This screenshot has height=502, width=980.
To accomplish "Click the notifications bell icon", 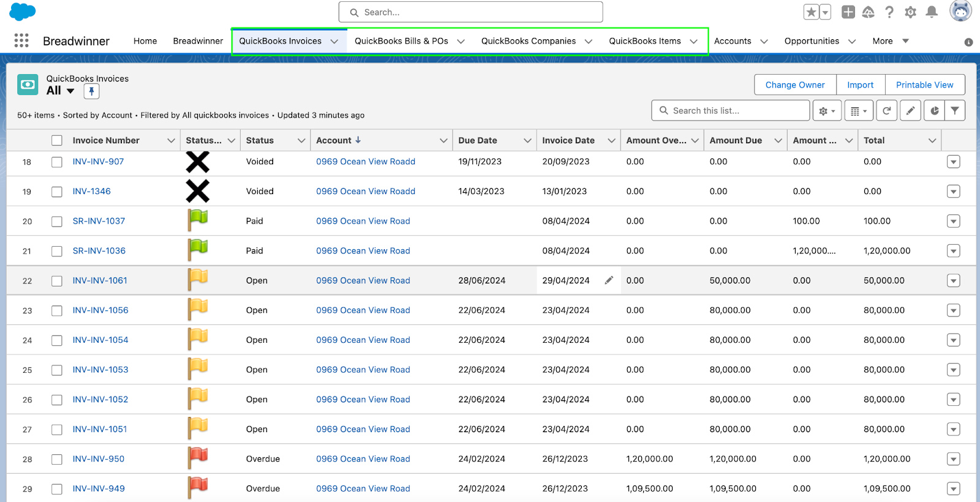I will click(x=932, y=12).
